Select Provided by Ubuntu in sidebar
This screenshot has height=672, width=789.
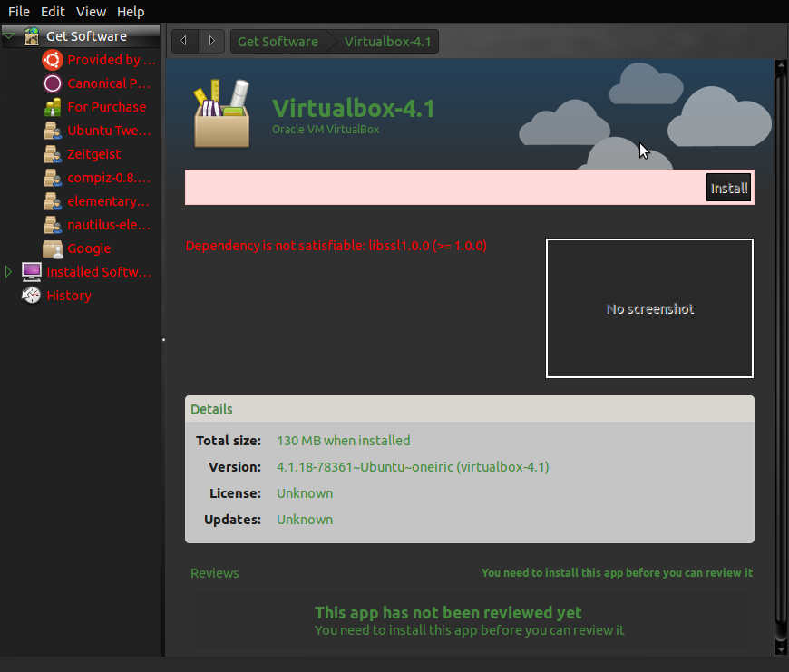point(112,60)
